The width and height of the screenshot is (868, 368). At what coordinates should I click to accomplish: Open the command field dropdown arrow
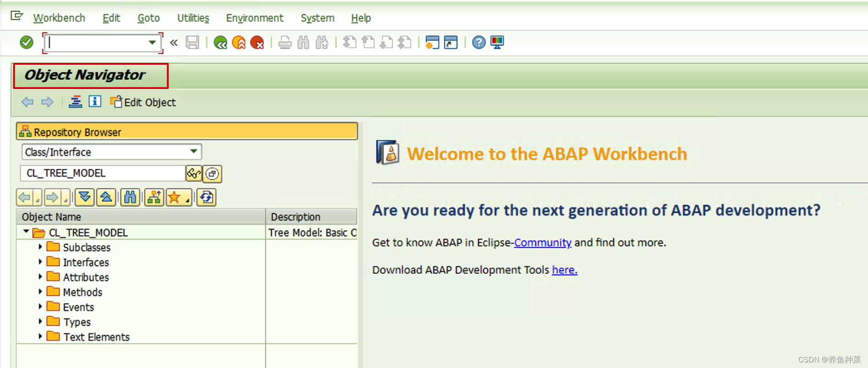152,43
